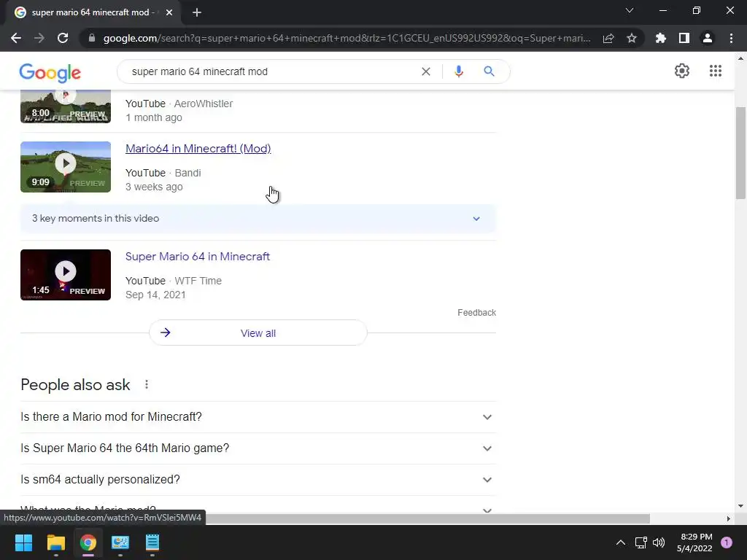Click the Sep 14, 2021 date text
747x560 pixels.
(x=155, y=295)
